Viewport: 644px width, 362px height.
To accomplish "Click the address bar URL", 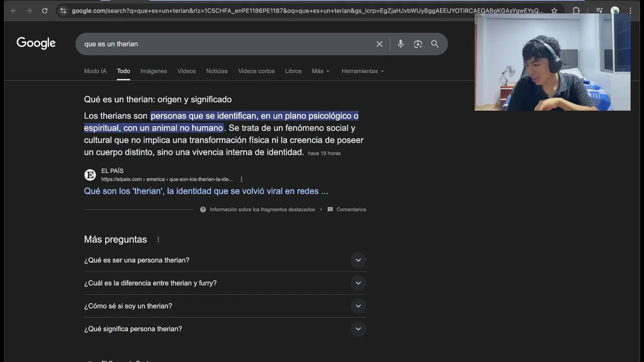I will [x=307, y=11].
